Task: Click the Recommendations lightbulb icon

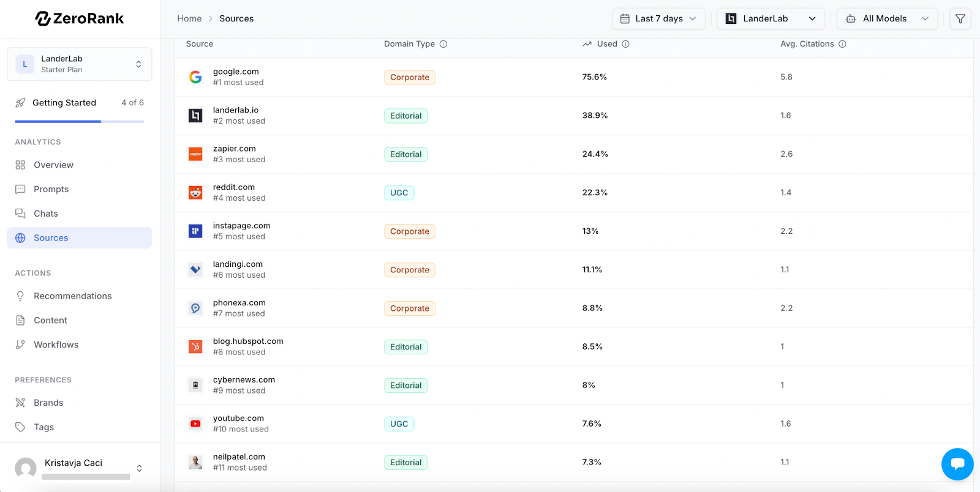Action: (20, 296)
